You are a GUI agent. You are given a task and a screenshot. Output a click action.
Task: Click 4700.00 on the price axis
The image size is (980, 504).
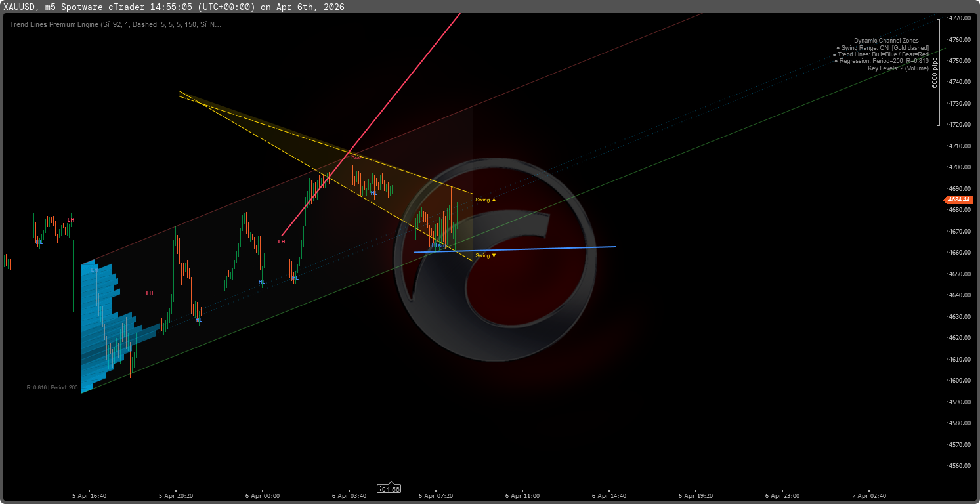[960, 167]
